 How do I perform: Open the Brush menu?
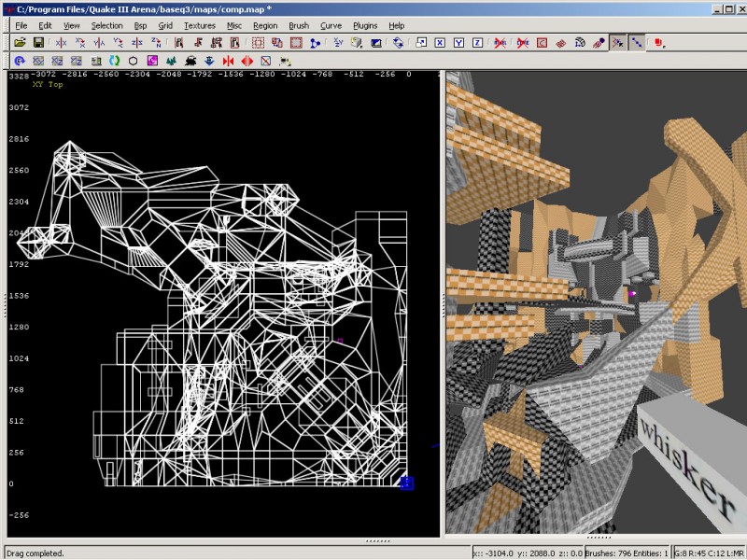[299, 26]
